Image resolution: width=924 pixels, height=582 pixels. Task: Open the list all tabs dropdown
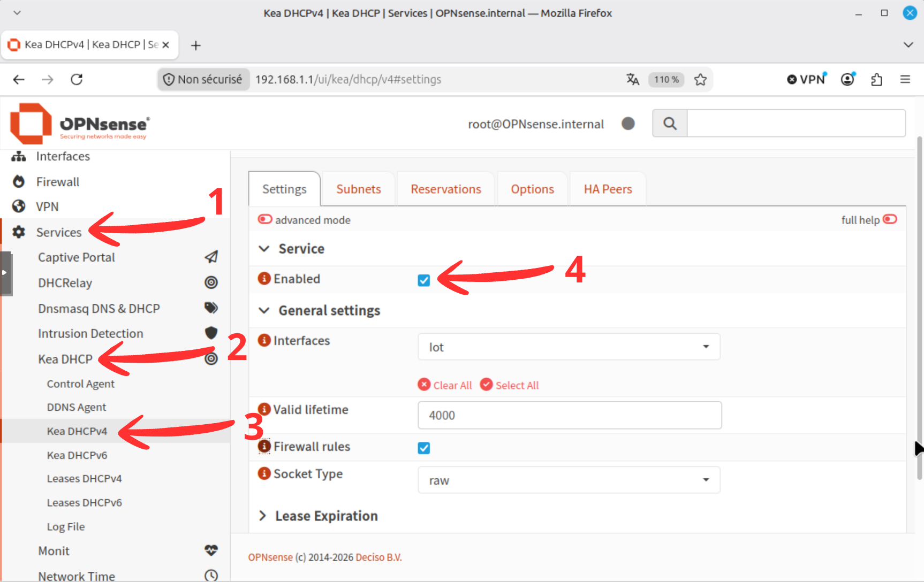(908, 45)
